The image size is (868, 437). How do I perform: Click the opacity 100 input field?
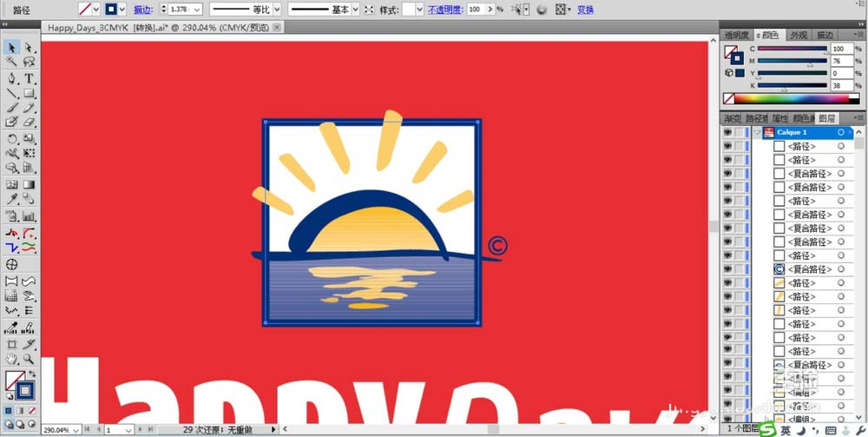tap(475, 10)
